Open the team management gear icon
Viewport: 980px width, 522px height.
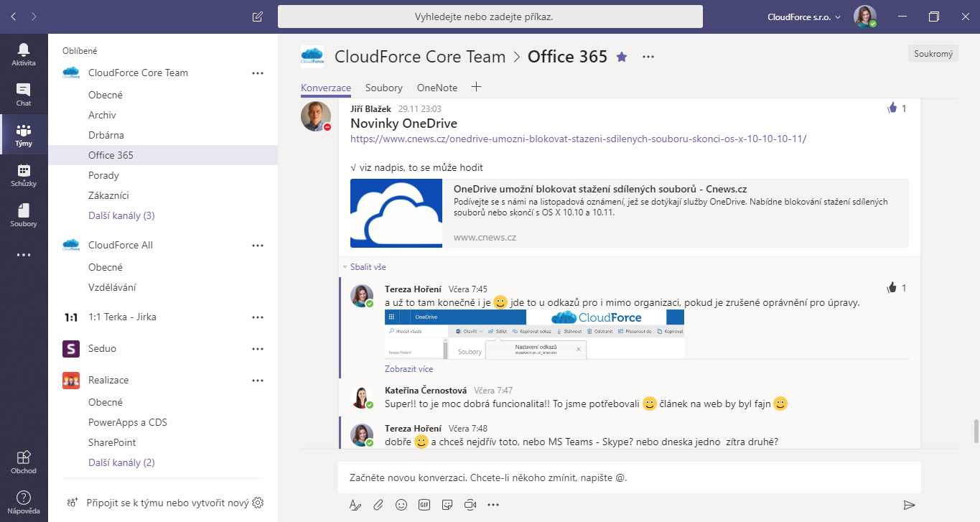(258, 503)
